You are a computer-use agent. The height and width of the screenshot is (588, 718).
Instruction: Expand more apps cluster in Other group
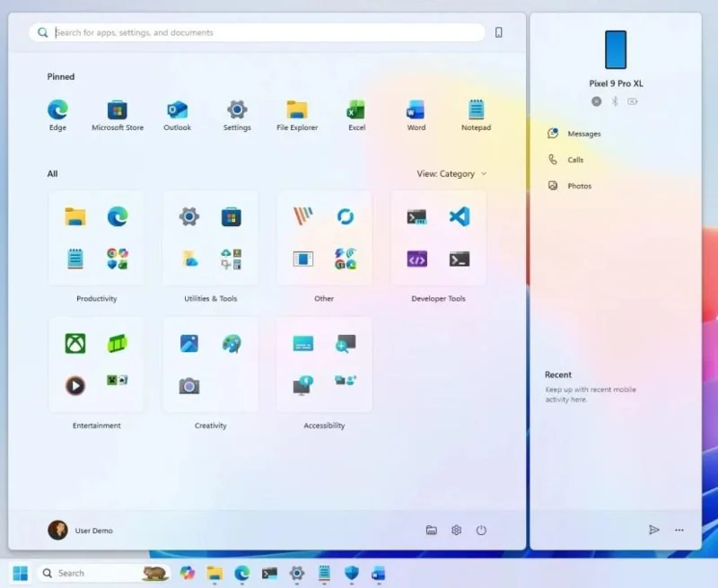tap(346, 259)
